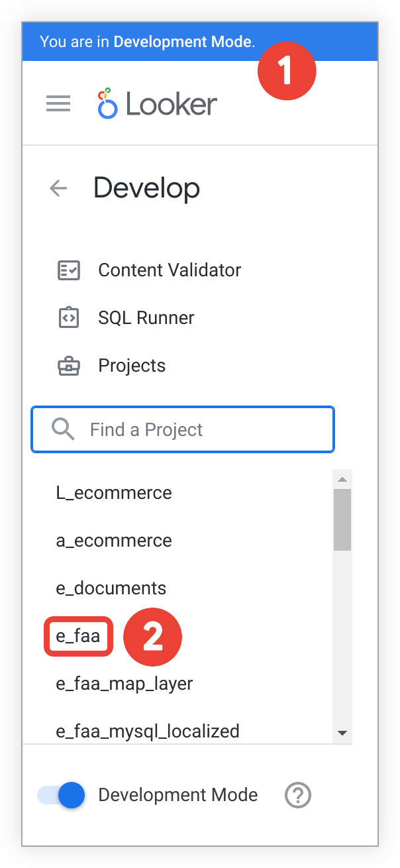Toggle off Development Mode switch

[62, 795]
